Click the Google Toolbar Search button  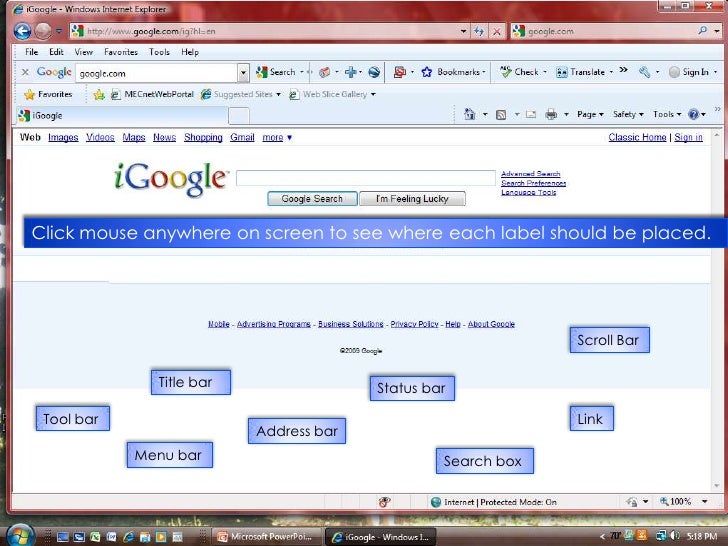click(277, 72)
